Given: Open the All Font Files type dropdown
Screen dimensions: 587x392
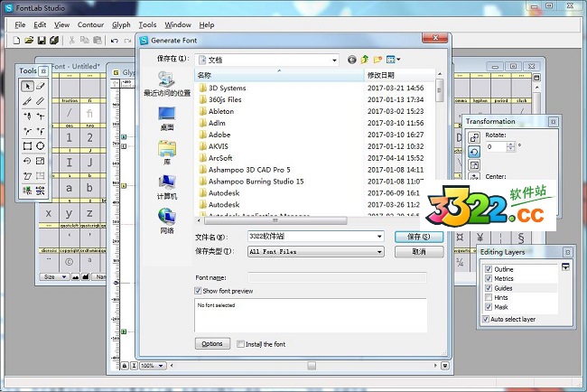Looking at the screenshot, I should click(x=379, y=252).
